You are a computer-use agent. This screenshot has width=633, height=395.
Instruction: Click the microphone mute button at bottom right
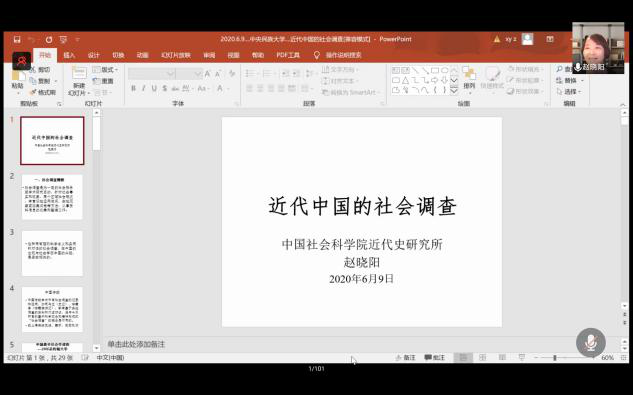tap(591, 342)
